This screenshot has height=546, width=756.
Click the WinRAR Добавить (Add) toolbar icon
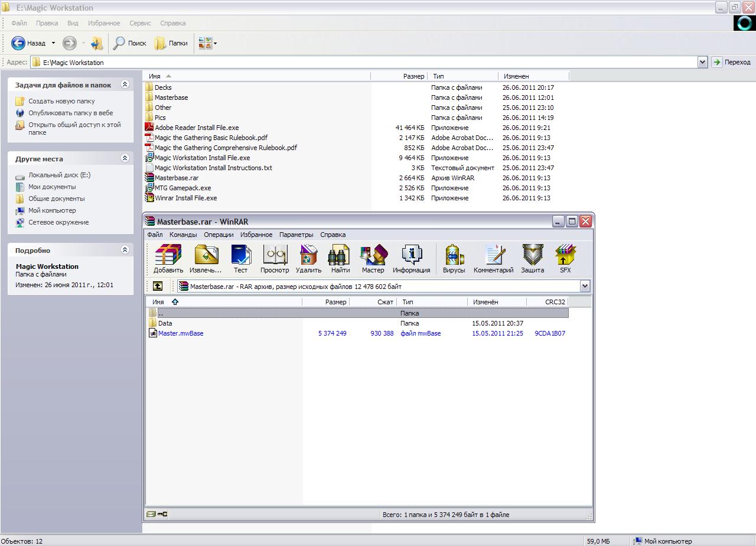coord(168,259)
